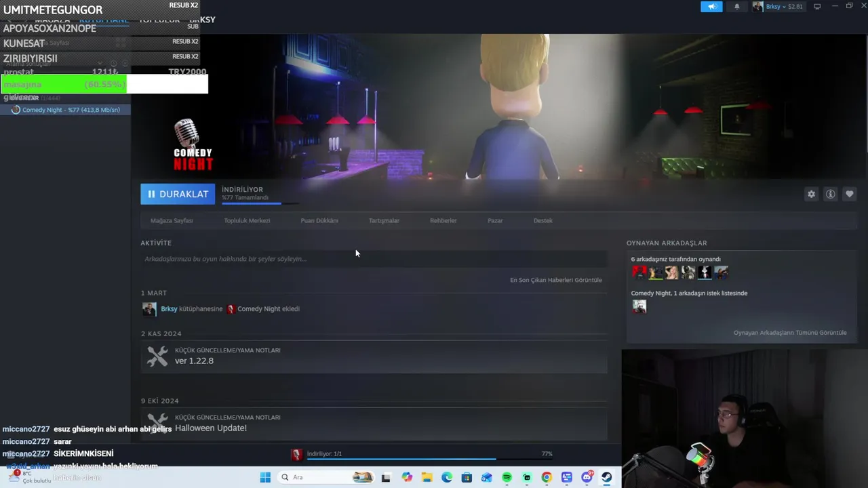Expand the Brksy account dropdown
Image resolution: width=868 pixels, height=488 pixels.
pyautogui.click(x=778, y=7)
